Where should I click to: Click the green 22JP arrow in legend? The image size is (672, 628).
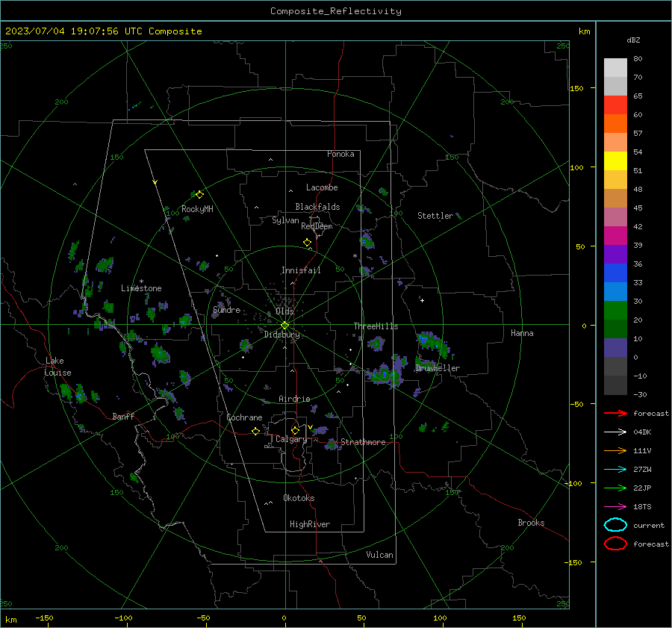click(x=615, y=488)
